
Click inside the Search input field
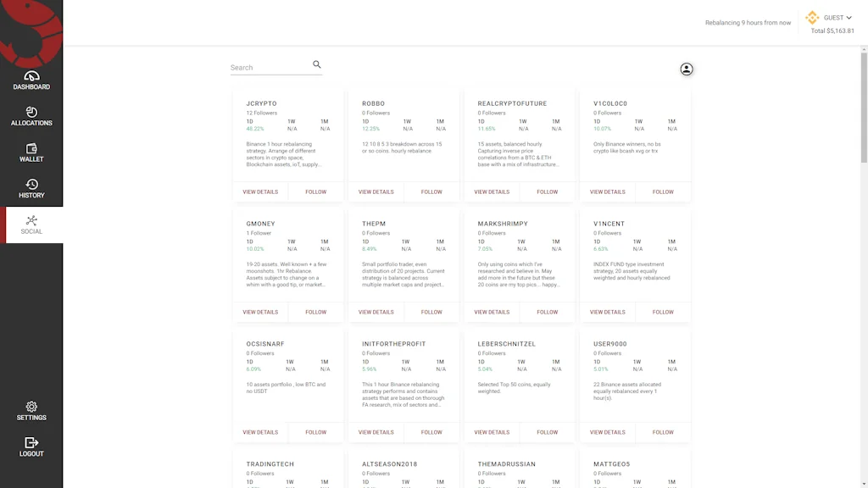(x=263, y=67)
